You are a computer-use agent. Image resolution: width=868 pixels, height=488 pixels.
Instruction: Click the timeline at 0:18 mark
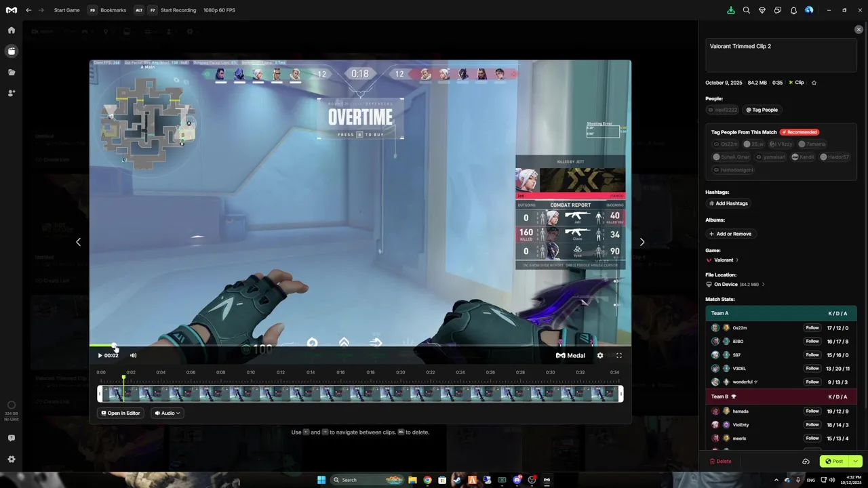click(x=370, y=372)
